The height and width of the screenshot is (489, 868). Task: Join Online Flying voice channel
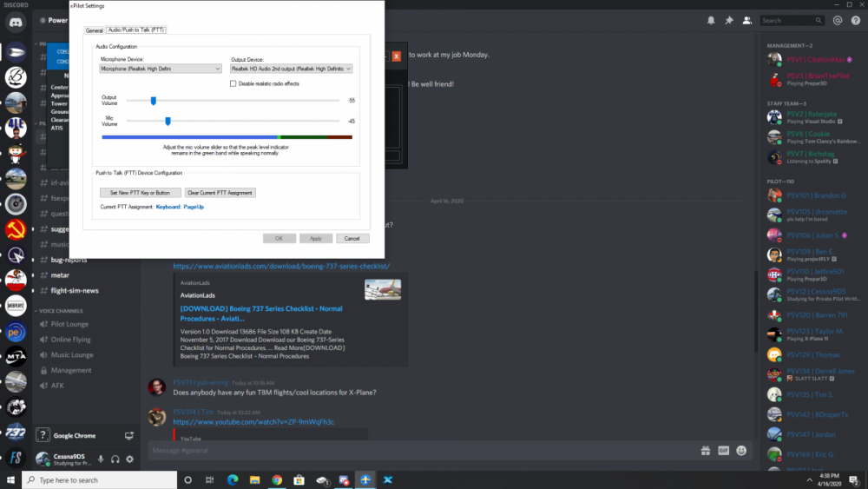[x=71, y=340]
